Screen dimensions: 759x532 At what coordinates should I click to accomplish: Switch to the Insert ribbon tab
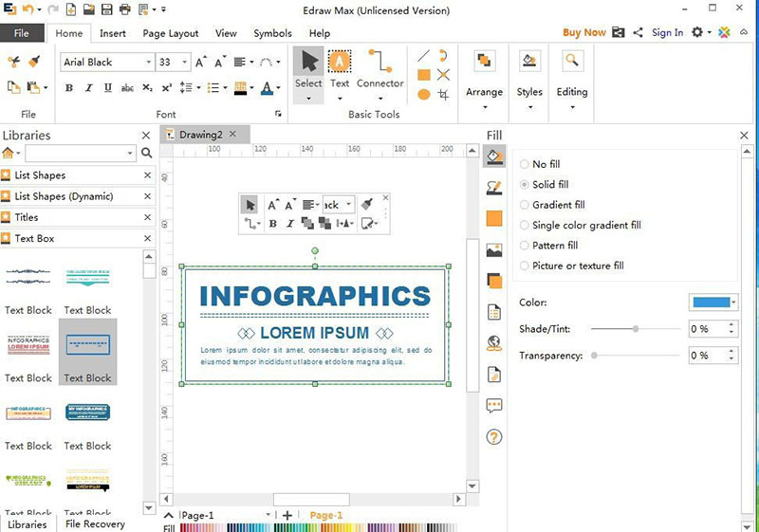[113, 33]
